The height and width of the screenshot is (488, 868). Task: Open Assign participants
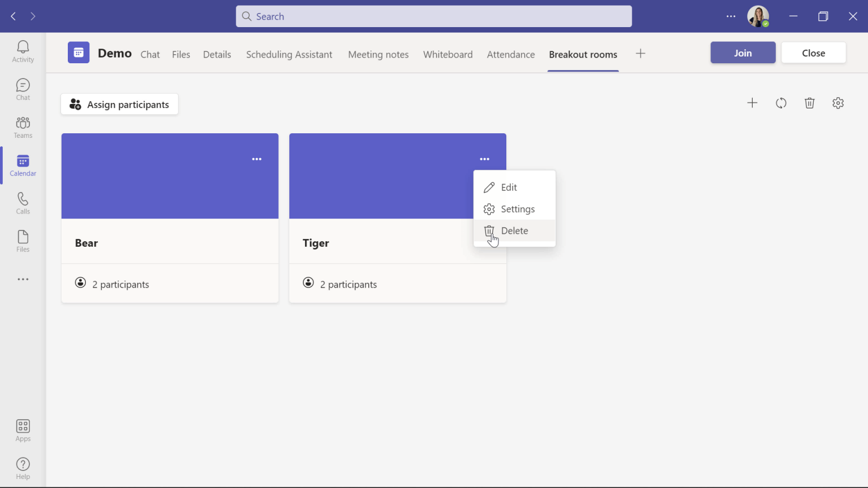[119, 104]
